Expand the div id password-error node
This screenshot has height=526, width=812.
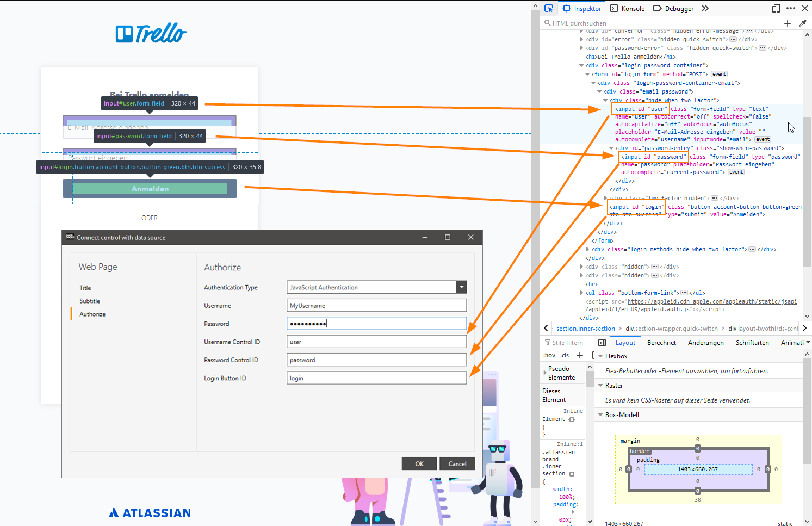click(581, 48)
